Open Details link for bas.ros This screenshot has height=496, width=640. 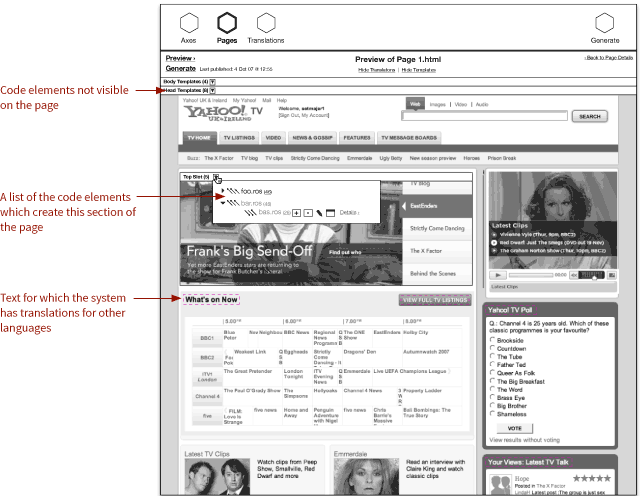point(349,213)
